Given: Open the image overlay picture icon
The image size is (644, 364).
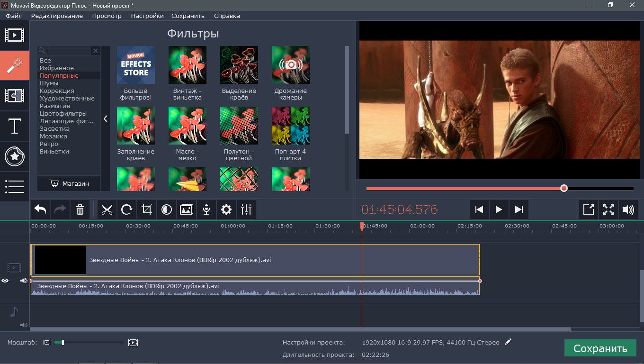Looking at the screenshot, I should point(187,209).
